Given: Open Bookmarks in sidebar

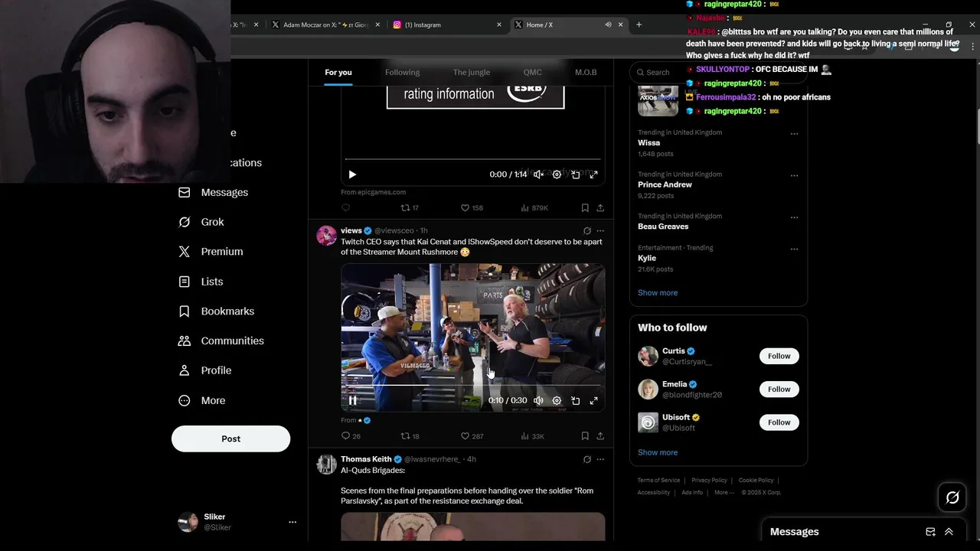Looking at the screenshot, I should point(216,311).
